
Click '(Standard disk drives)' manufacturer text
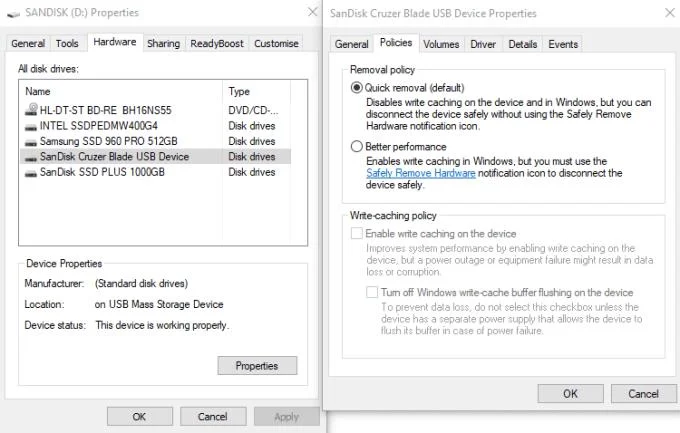tap(141, 283)
